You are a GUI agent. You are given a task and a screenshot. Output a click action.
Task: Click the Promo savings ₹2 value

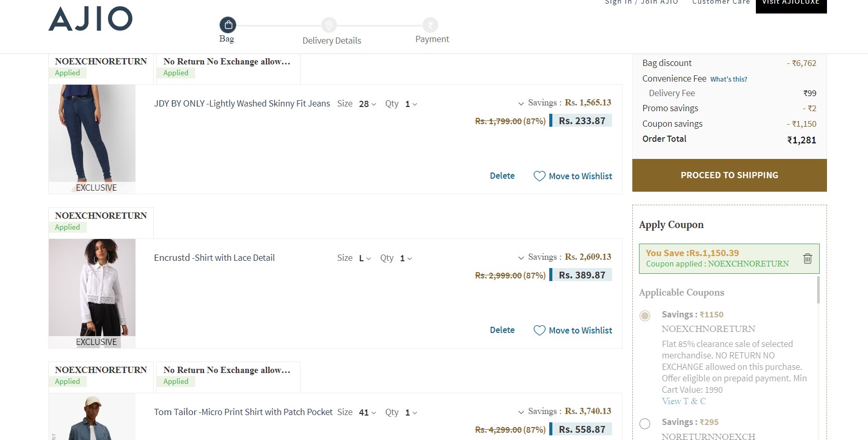click(809, 109)
